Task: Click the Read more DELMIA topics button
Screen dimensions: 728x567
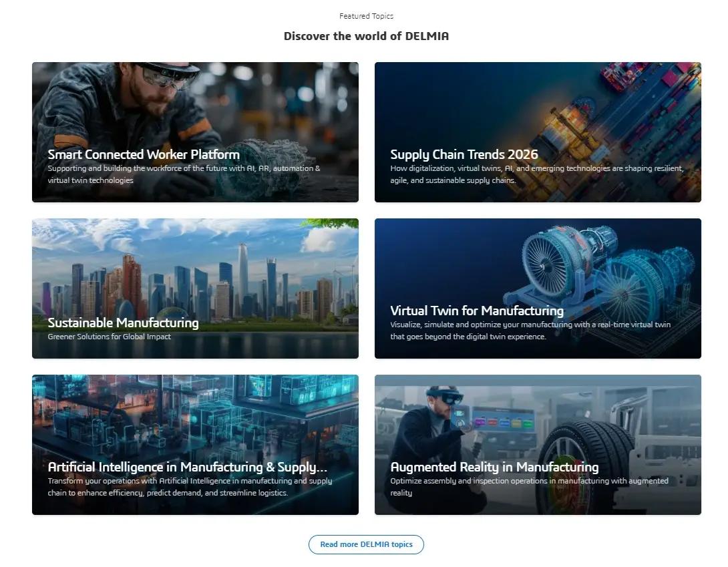Action: coord(366,544)
